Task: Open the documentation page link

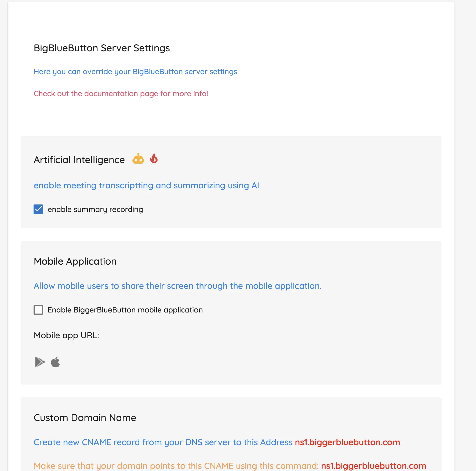Action: click(x=121, y=94)
